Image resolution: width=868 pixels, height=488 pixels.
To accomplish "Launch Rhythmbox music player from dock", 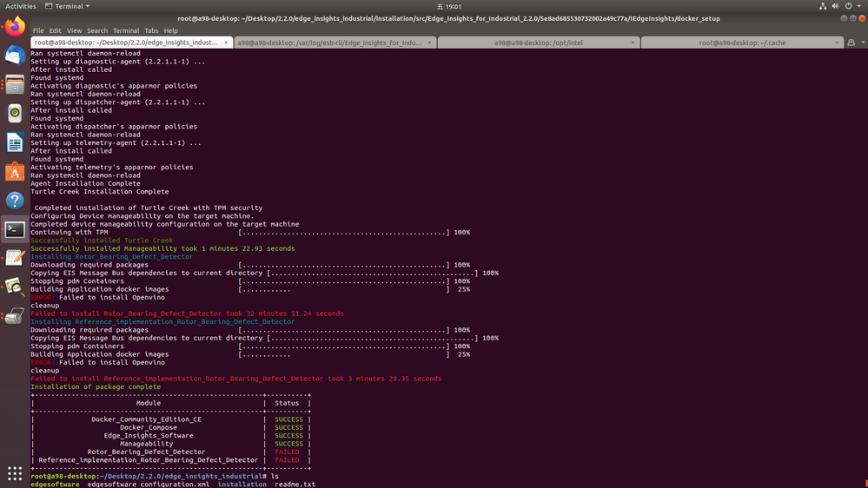I will [x=15, y=114].
